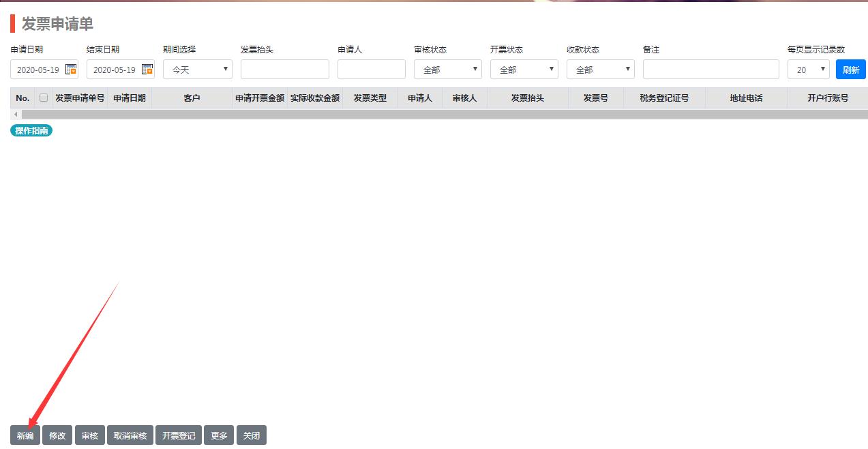The height and width of the screenshot is (449, 868).
Task: Open the 操作指南 link badge
Action: coord(31,130)
